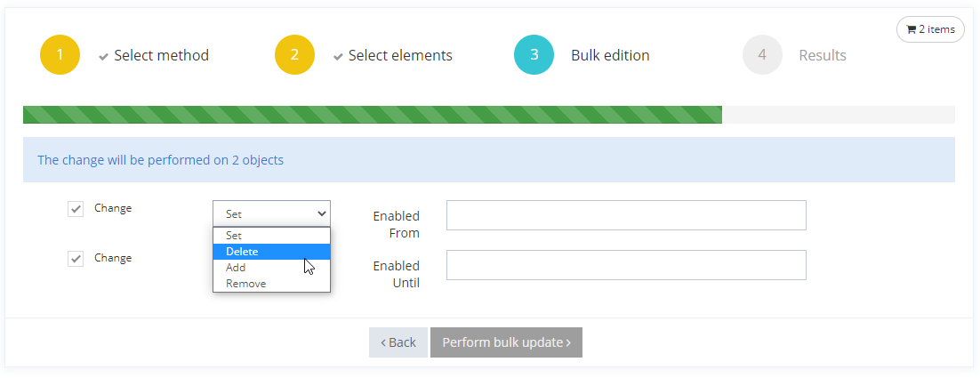980x378 pixels.
Task: Click the green striped progress bar
Action: pos(372,115)
